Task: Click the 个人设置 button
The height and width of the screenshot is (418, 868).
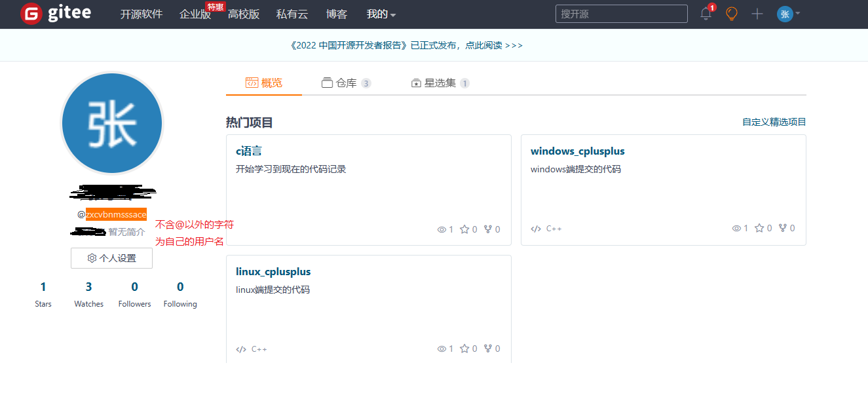Action: 111,258
